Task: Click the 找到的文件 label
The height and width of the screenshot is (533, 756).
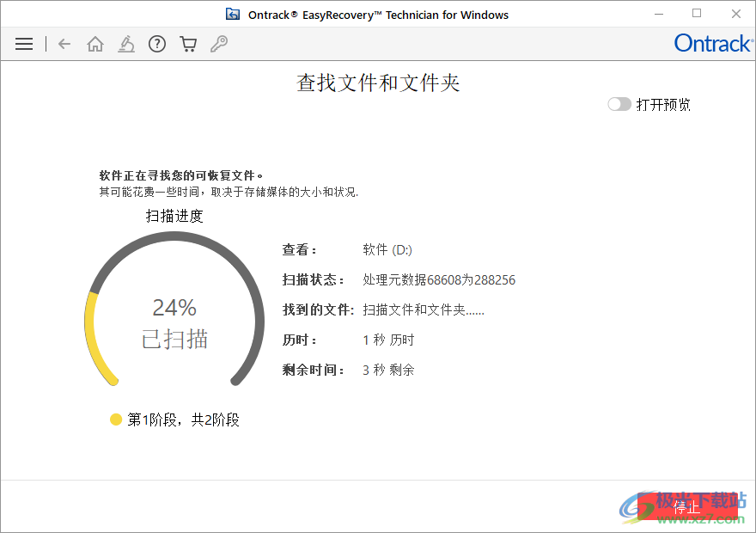Action: coord(318,309)
